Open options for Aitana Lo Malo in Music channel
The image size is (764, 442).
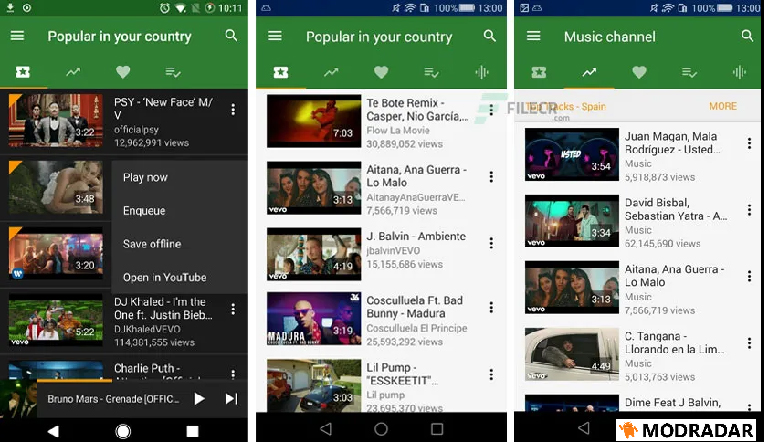(749, 276)
